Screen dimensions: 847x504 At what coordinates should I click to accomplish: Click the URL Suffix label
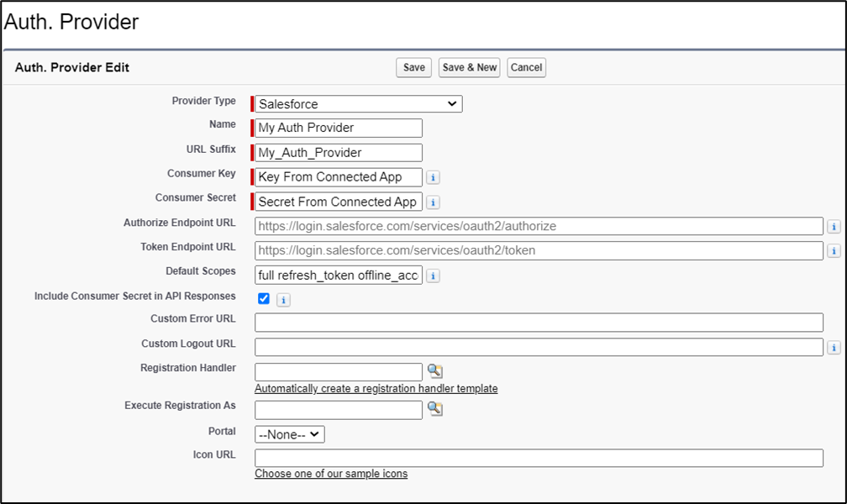pos(211,149)
